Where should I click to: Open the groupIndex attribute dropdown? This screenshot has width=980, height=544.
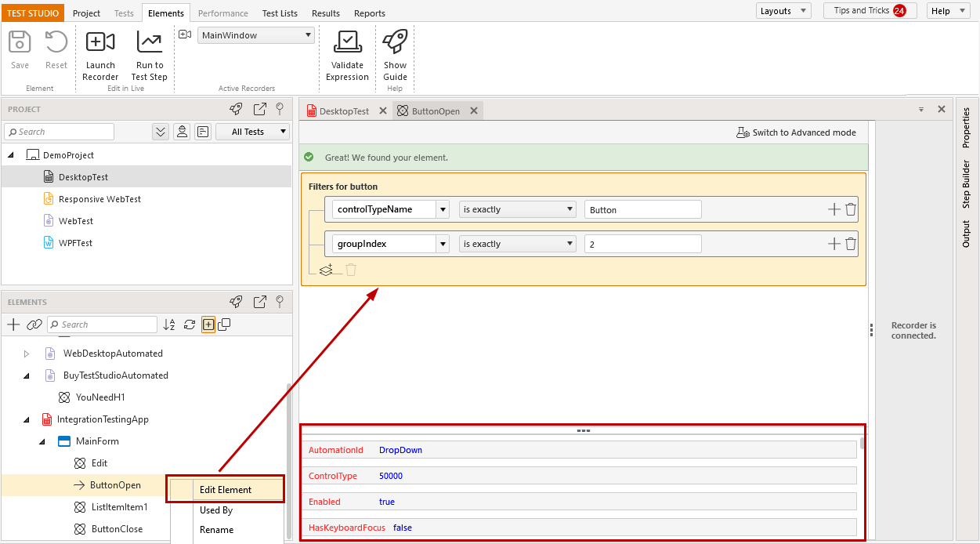[443, 244]
